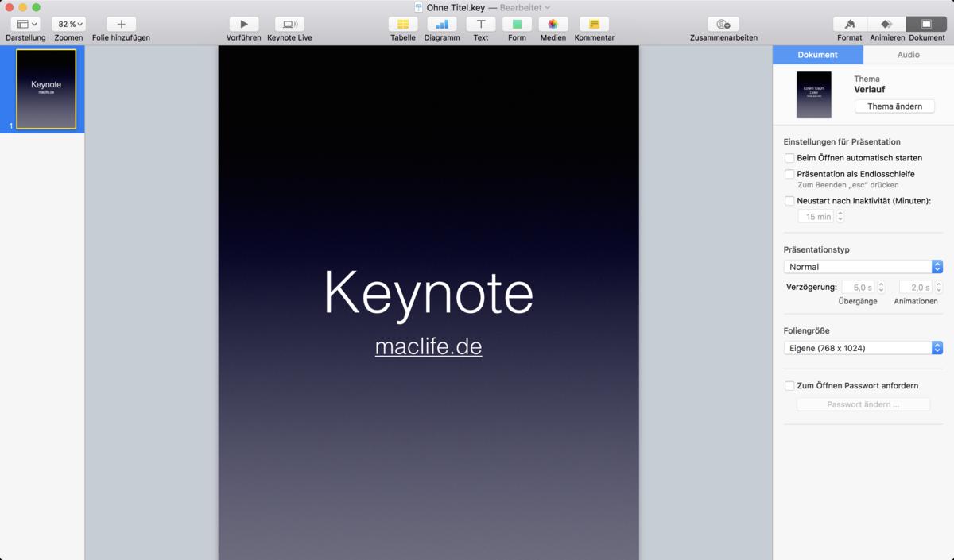Adjust the Übergänge 5,0 s stepper
The height and width of the screenshot is (560, 954).
coord(881,288)
